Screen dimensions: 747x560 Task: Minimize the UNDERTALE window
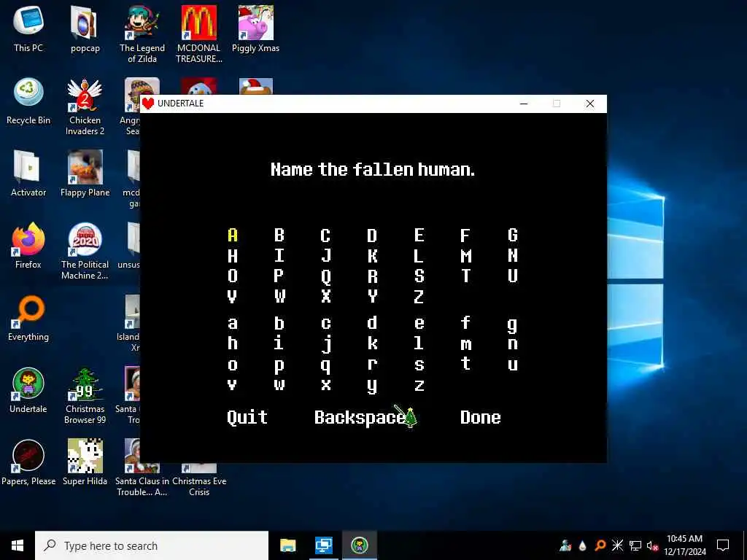524,104
